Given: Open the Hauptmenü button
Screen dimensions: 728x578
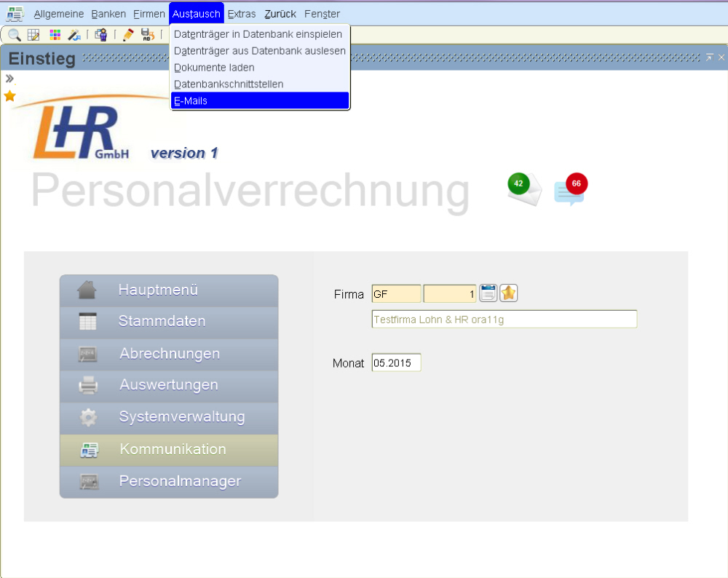Looking at the screenshot, I should tap(169, 290).
